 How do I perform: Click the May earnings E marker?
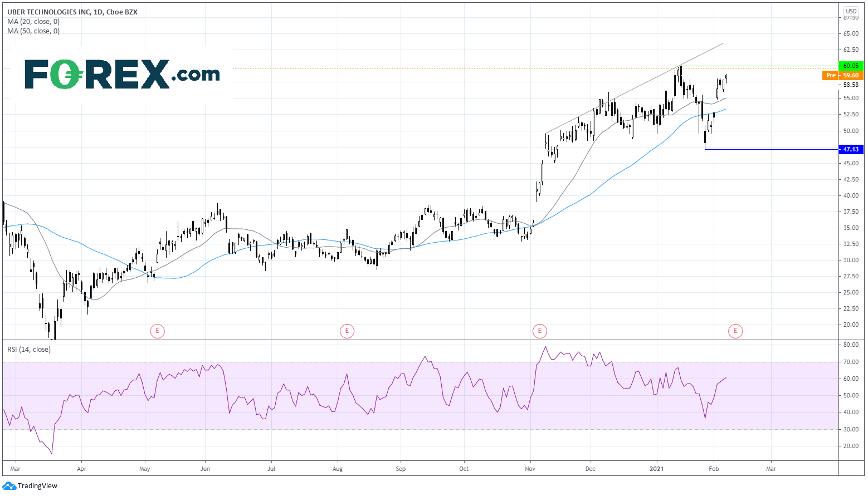(157, 331)
